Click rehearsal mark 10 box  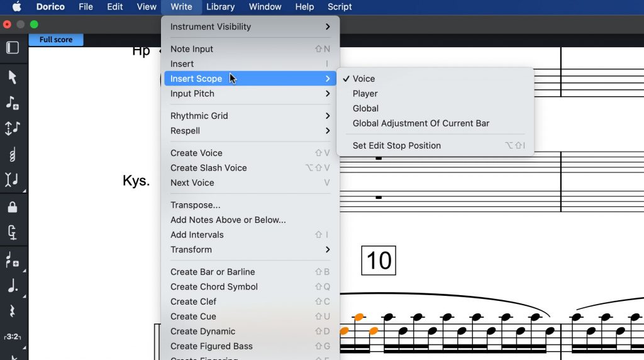378,260
